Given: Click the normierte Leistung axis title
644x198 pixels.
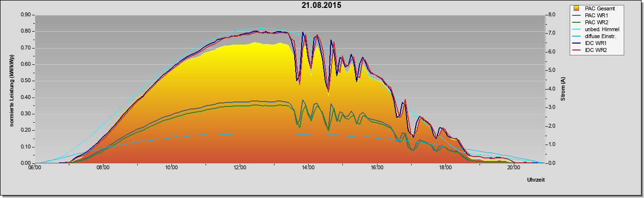Looking at the screenshot, I should pos(11,89).
